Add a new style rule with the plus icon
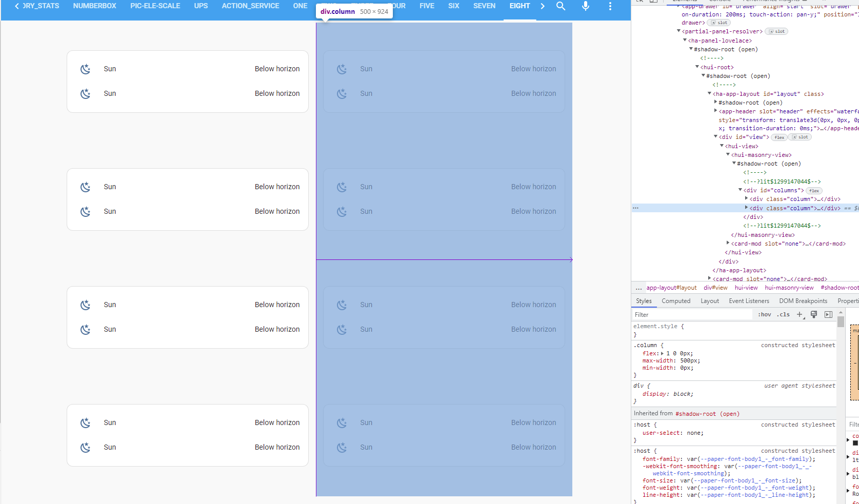 point(800,314)
